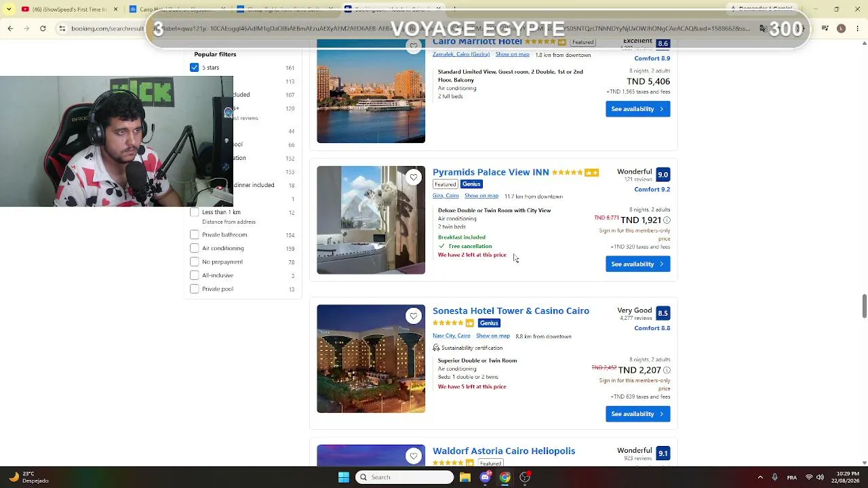Click the Free cancellation text

click(x=471, y=246)
